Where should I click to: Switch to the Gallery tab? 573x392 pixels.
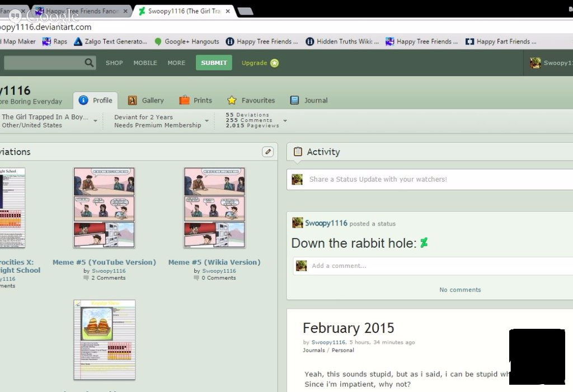coord(146,101)
